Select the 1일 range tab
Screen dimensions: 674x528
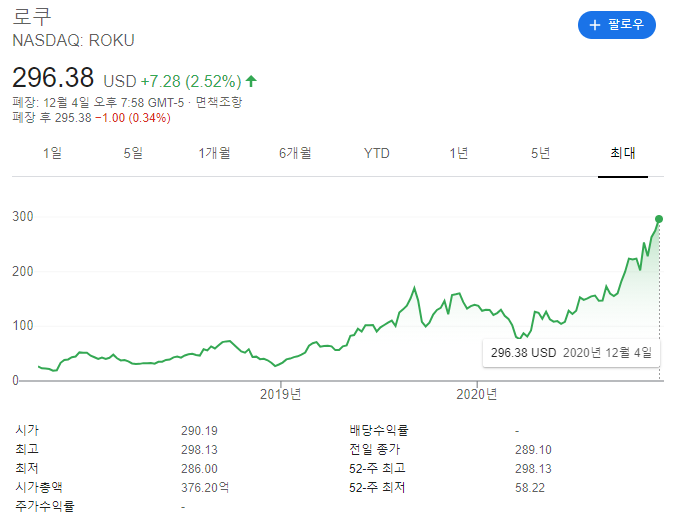coord(52,153)
